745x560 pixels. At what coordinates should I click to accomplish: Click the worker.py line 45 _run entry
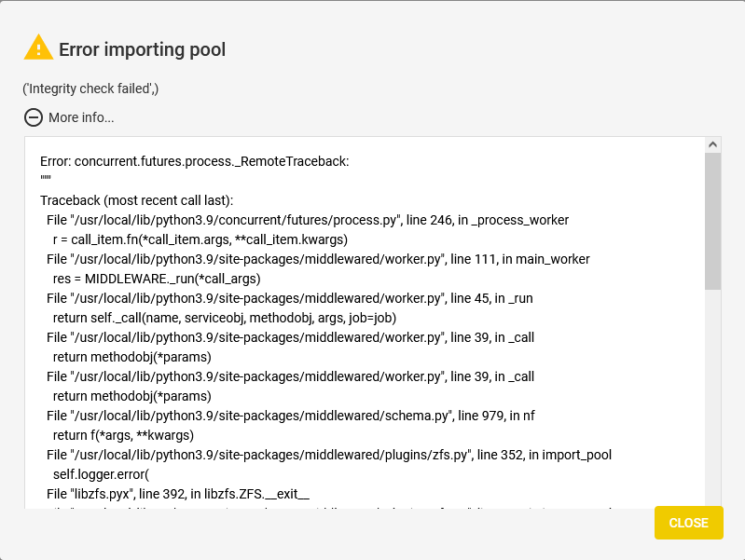click(x=289, y=298)
